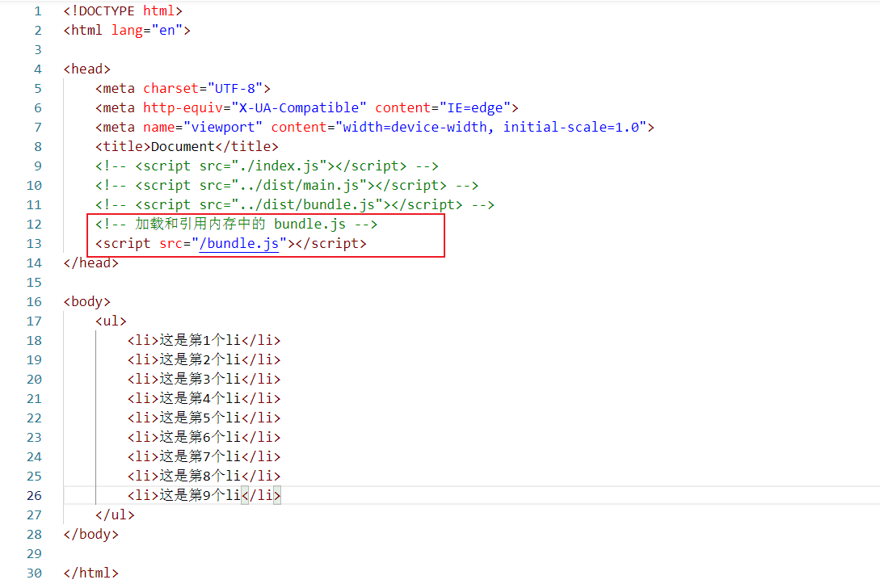This screenshot has height=588, width=880.
Task: Click the opening body tag
Action: click(x=87, y=301)
